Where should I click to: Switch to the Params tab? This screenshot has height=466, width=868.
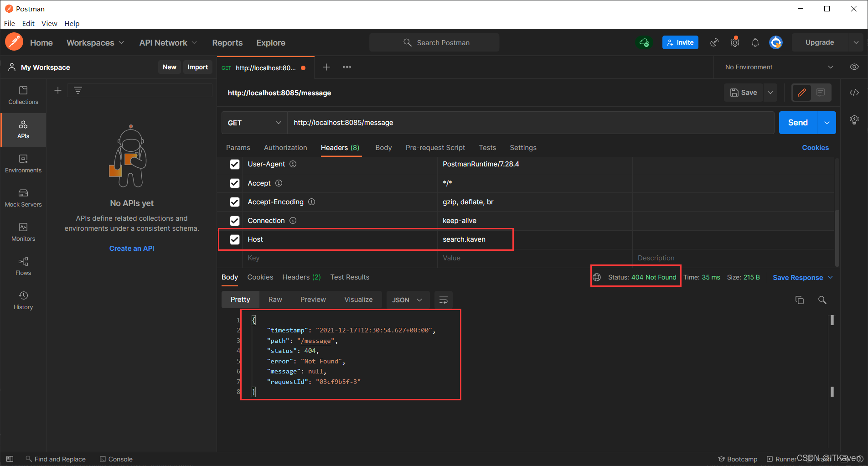click(238, 148)
